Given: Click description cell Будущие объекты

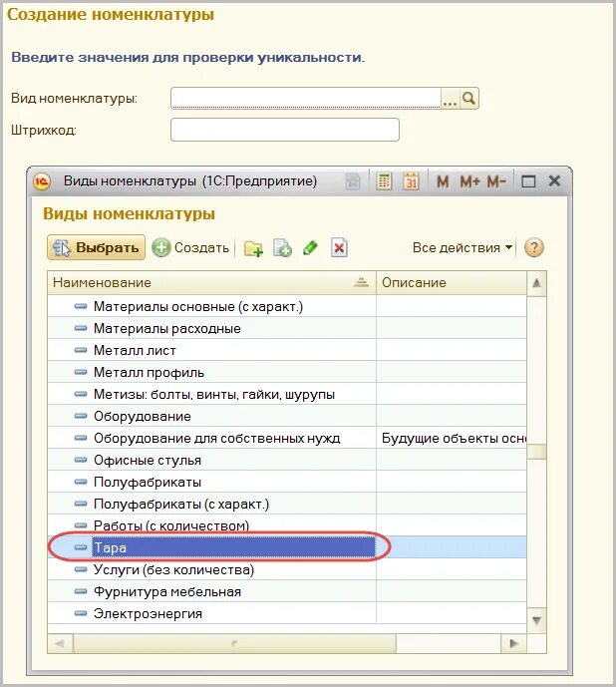Looking at the screenshot, I should pos(452,438).
